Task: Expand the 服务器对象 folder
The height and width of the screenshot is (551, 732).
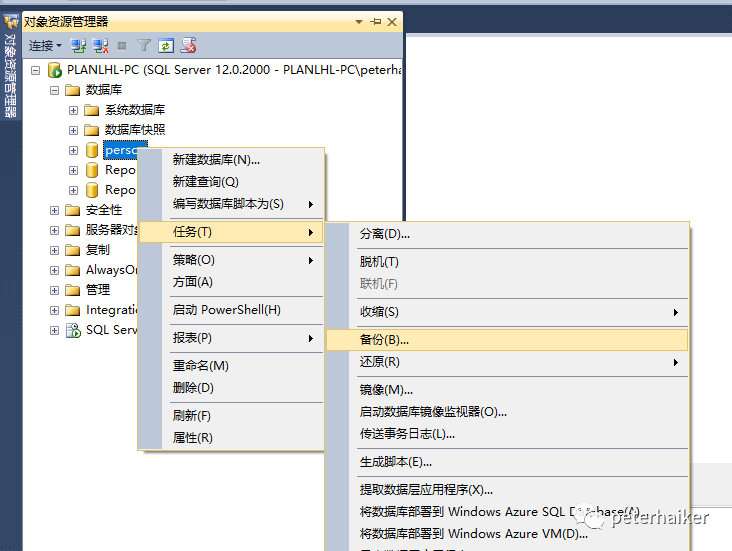Action: click(x=55, y=231)
